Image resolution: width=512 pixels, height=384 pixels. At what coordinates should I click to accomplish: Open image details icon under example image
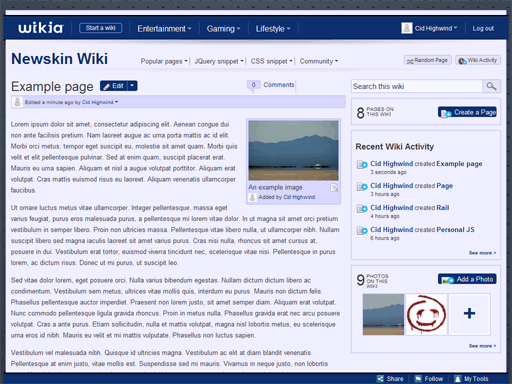(x=334, y=188)
